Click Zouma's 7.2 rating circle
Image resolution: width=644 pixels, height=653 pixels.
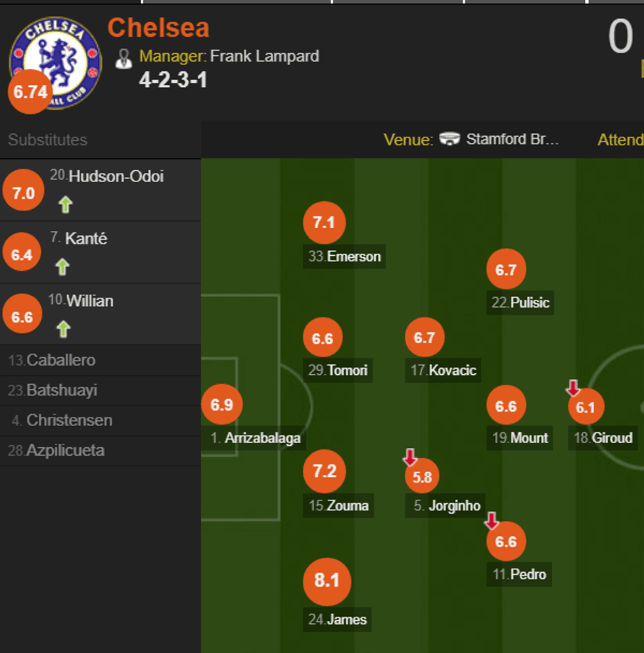click(x=325, y=471)
